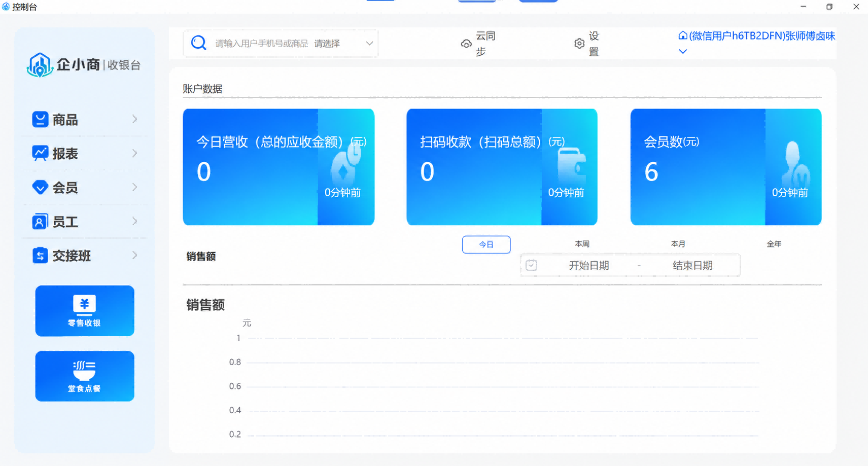
Task: Select the 本月 period tab
Action: click(x=678, y=244)
